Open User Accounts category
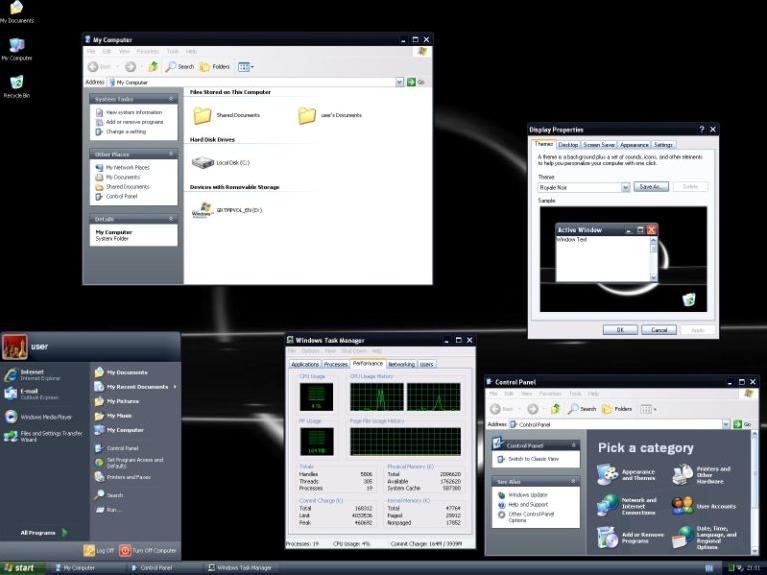 pyautogui.click(x=704, y=506)
